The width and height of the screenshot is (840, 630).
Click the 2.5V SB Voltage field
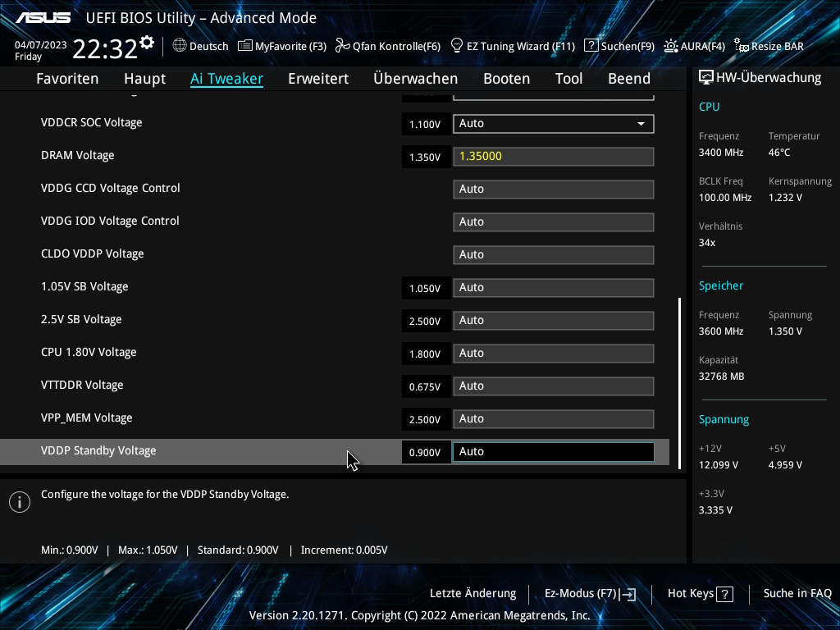[x=554, y=321]
